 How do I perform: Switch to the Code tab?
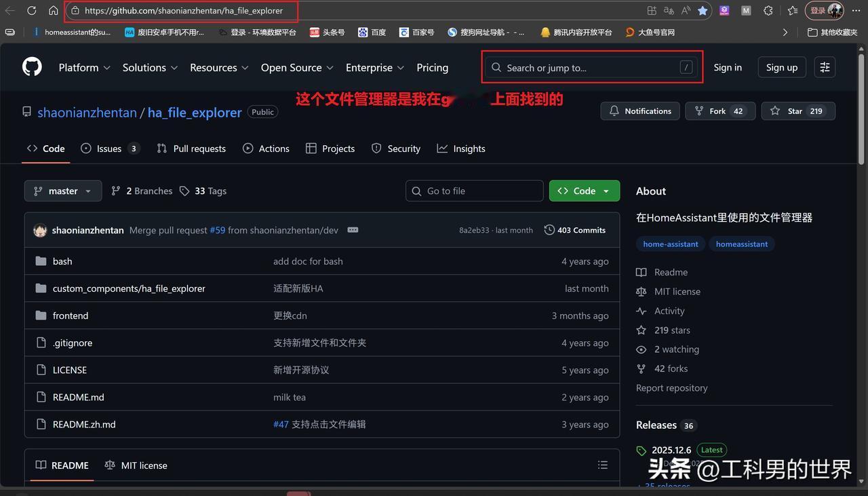click(x=46, y=149)
